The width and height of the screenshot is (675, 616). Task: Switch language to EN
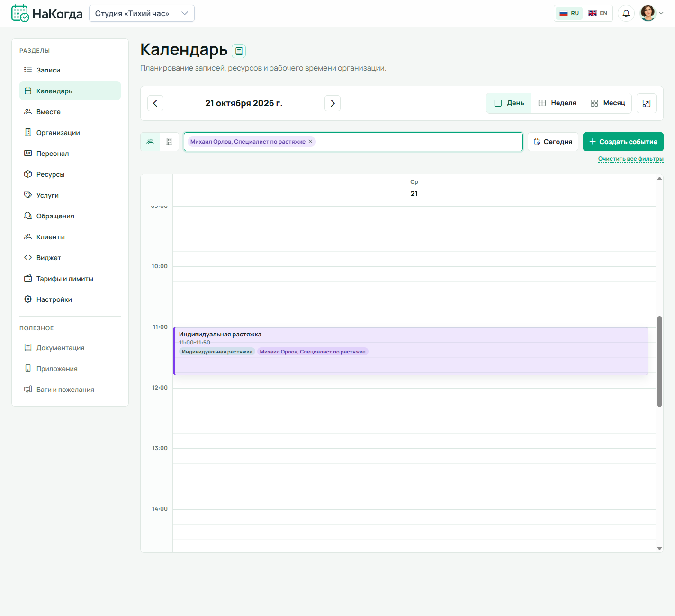tap(598, 13)
